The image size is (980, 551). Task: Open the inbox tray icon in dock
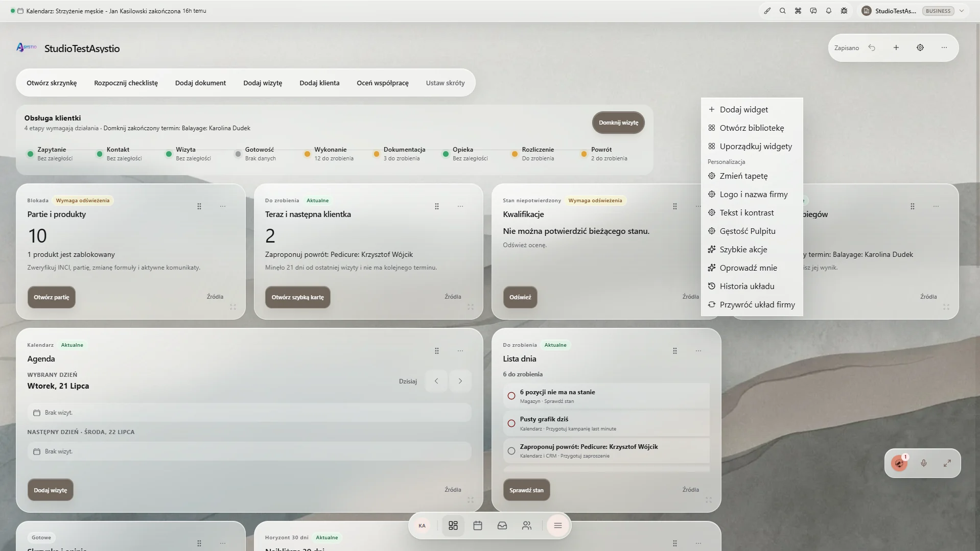502,525
